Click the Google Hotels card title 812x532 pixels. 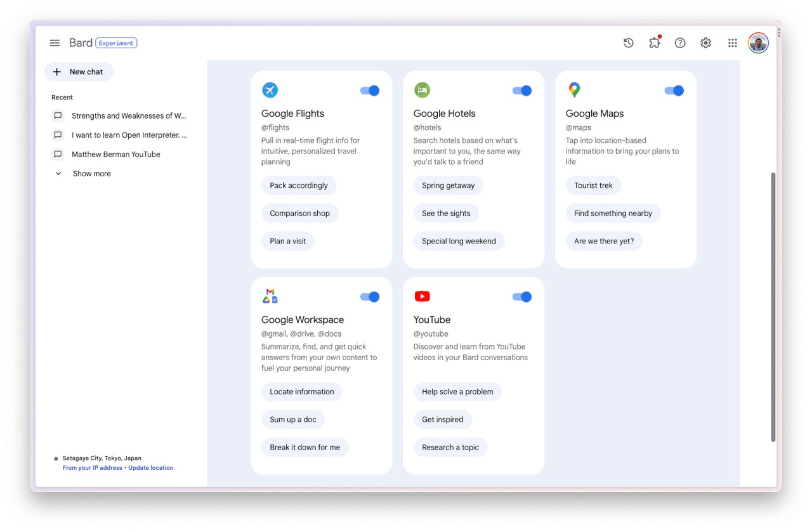click(x=444, y=114)
